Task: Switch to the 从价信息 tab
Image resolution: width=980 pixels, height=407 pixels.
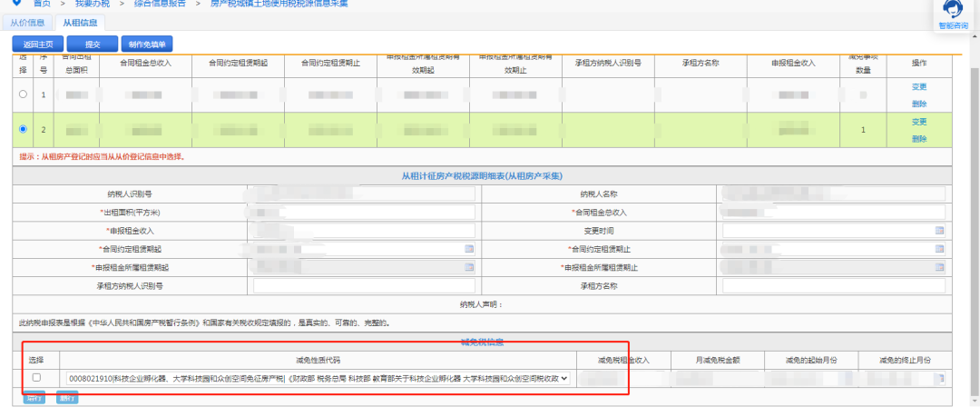Action: [x=27, y=24]
